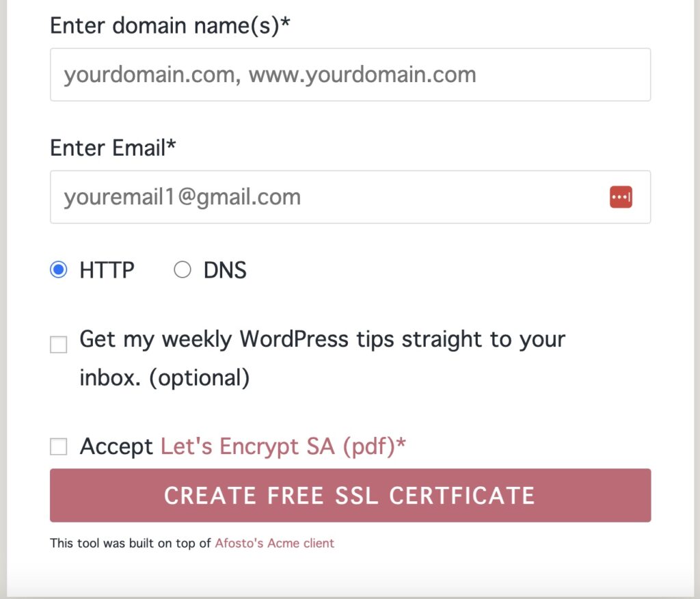Click the red password manager icon in email field
The height and width of the screenshot is (599, 700).
[621, 197]
